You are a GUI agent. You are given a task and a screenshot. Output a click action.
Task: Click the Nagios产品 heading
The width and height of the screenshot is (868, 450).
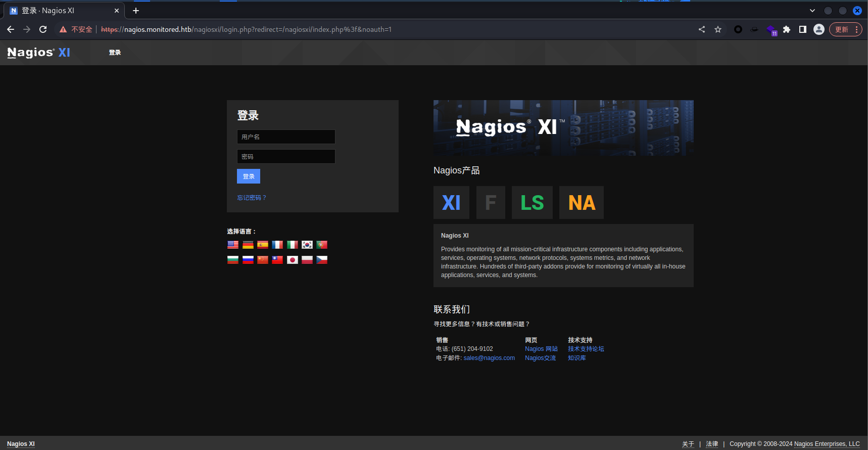pos(457,170)
